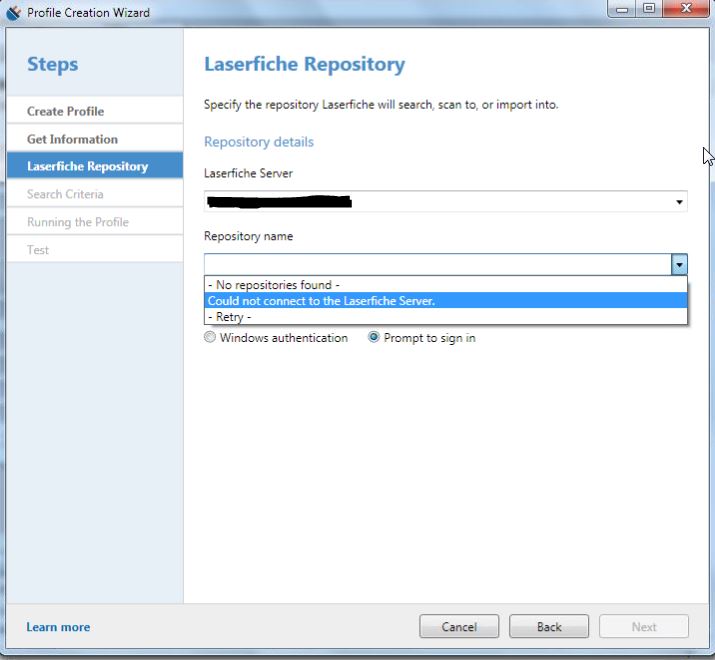Choose '- No repositories found -' entry
The width and height of the screenshot is (715, 660).
[x=446, y=285]
